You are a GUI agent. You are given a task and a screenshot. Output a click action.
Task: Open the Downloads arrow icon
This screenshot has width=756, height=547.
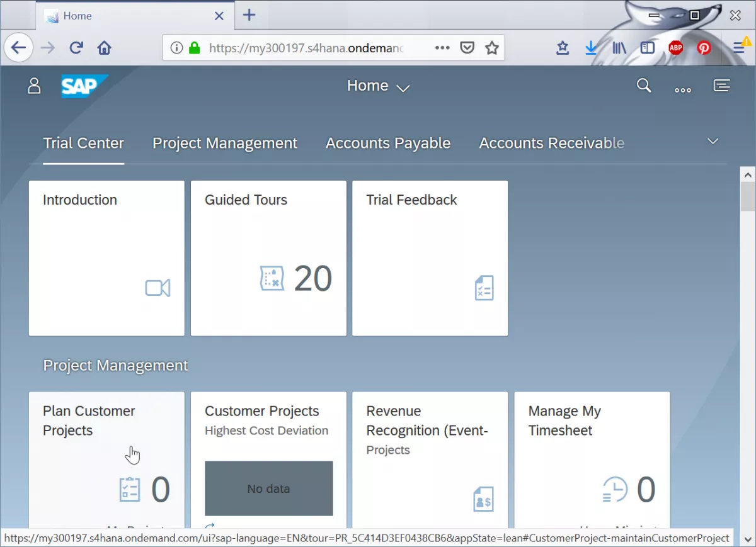591,48
